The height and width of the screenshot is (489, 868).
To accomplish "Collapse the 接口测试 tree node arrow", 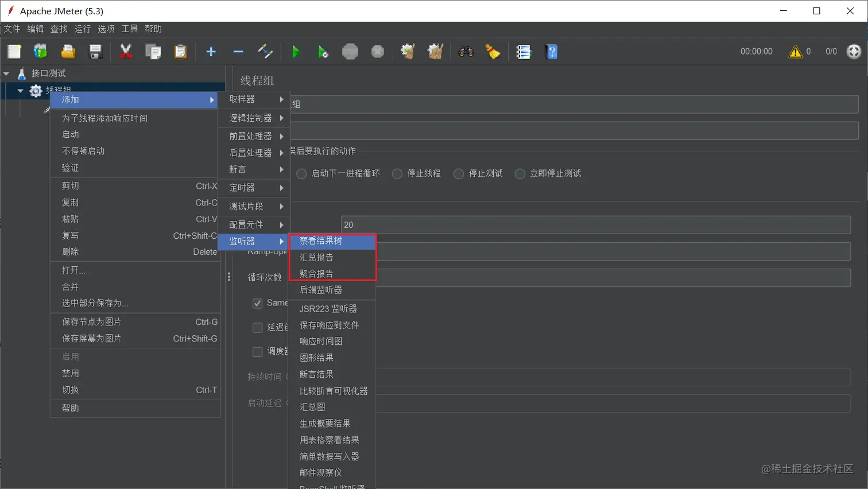I will [6, 73].
